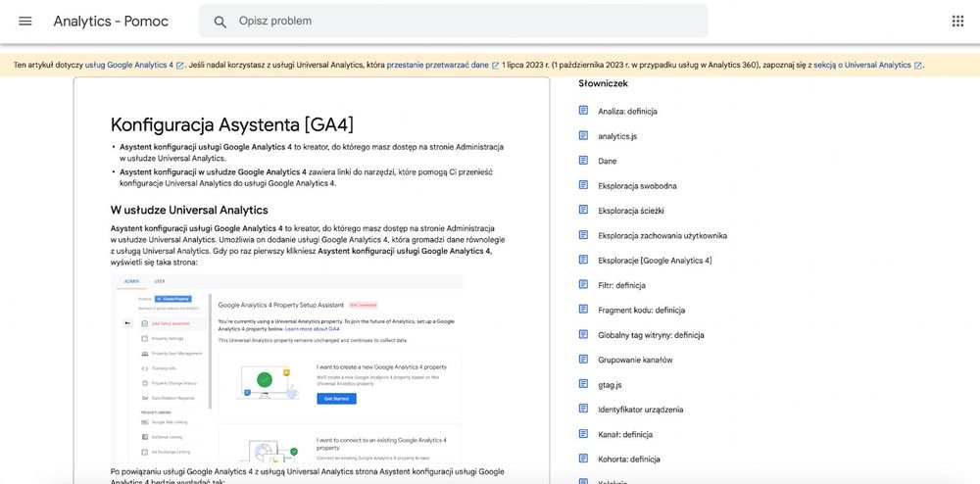980x484 pixels.
Task: Click document icon beside "Eksploracja swobodna"
Action: coord(583,185)
